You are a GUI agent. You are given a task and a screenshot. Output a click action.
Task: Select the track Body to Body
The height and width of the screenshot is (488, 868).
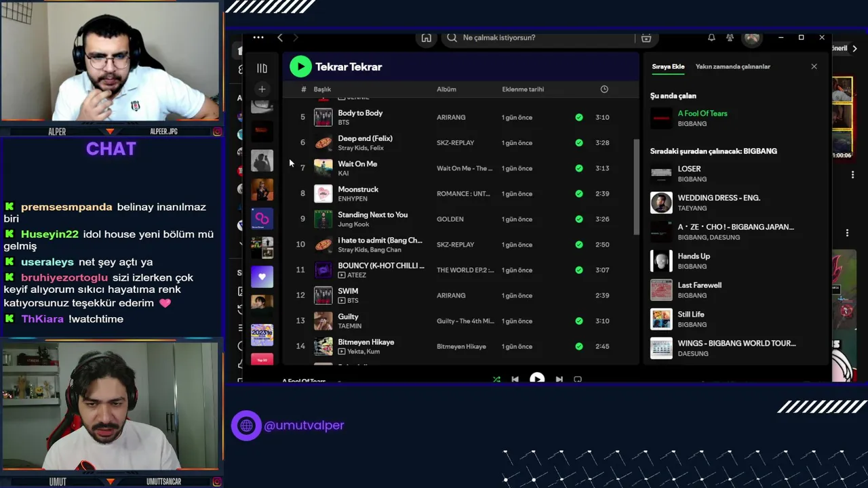point(360,113)
